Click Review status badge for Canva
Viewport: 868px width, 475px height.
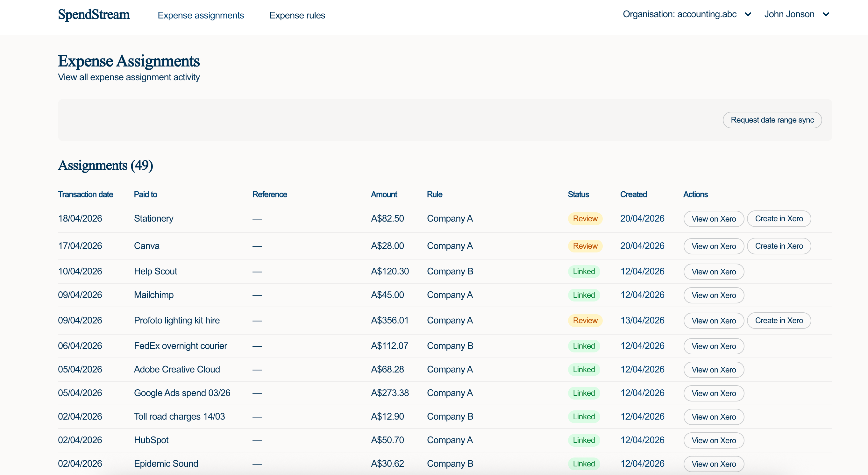coord(585,246)
